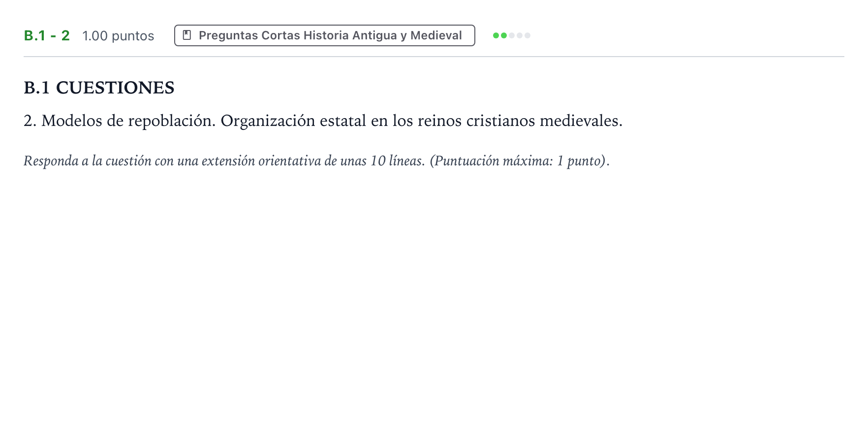
Task: Open the Preguntas Cortas Historia Antigua y Medieval tag
Action: 325,35
